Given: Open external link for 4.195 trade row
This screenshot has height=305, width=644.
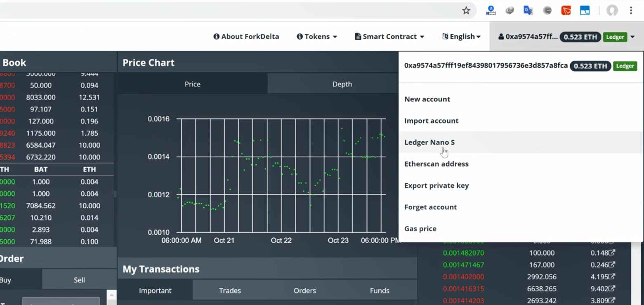Looking at the screenshot, I should (x=612, y=277).
